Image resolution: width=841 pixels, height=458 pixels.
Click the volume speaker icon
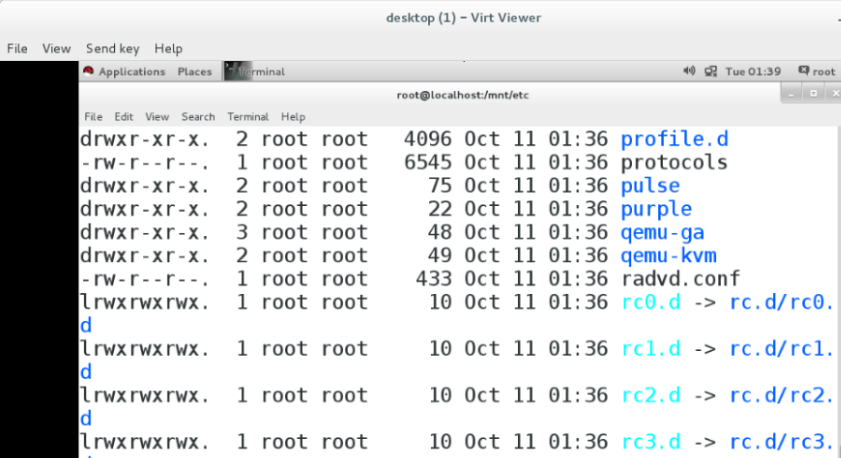point(689,71)
